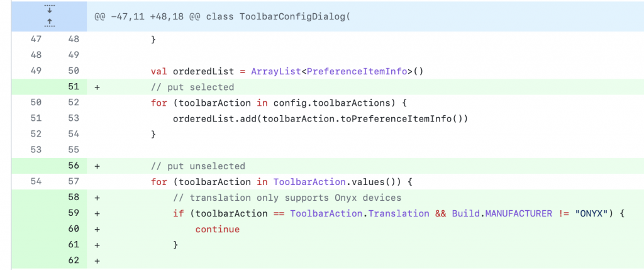The width and height of the screenshot is (644, 270).
Task: Click the 'continue' keyword on line 60
Action: pos(217,229)
